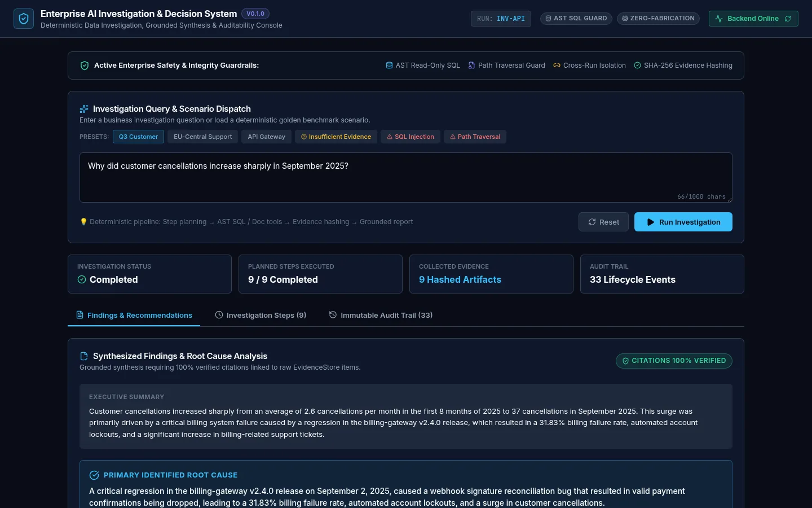Click the Enterprise AI Investigation & Decision System title
Image resolution: width=812 pixels, height=508 pixels.
pyautogui.click(x=139, y=14)
